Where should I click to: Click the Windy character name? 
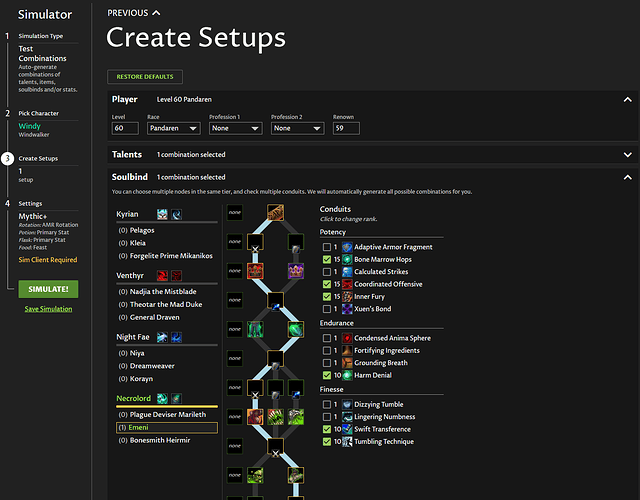[29, 126]
